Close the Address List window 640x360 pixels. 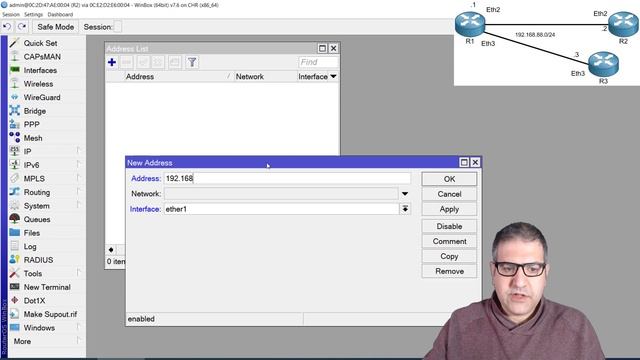333,48
